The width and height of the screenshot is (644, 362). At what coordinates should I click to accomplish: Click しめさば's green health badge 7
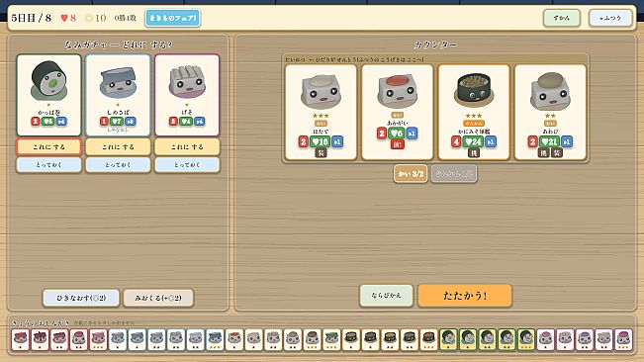tap(117, 122)
